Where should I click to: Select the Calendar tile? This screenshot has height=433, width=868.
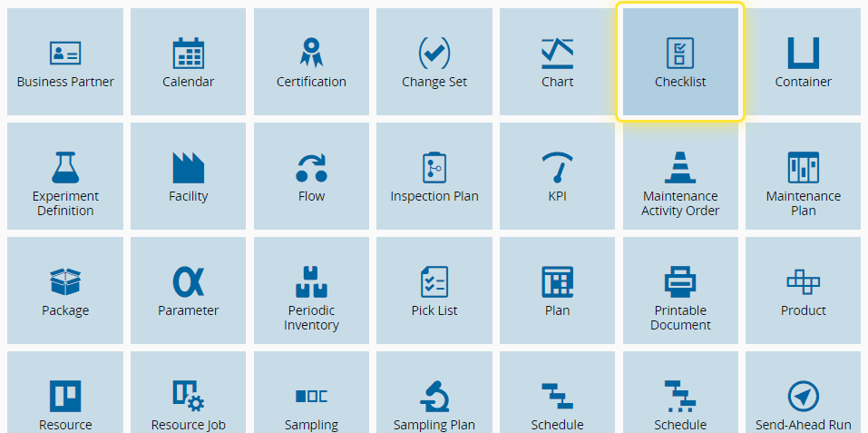pos(189,62)
